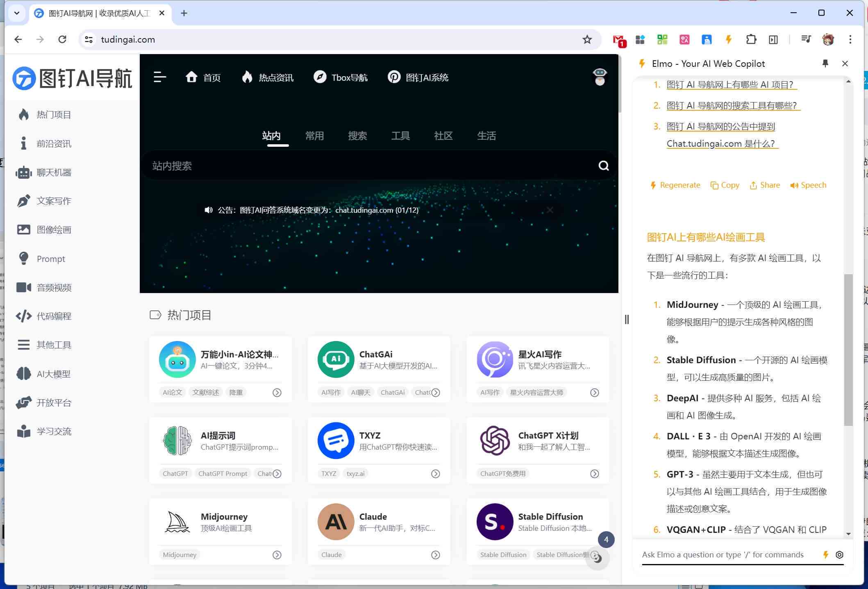Pin the Elmo side panel
Screen dimensions: 868x589
click(825, 64)
